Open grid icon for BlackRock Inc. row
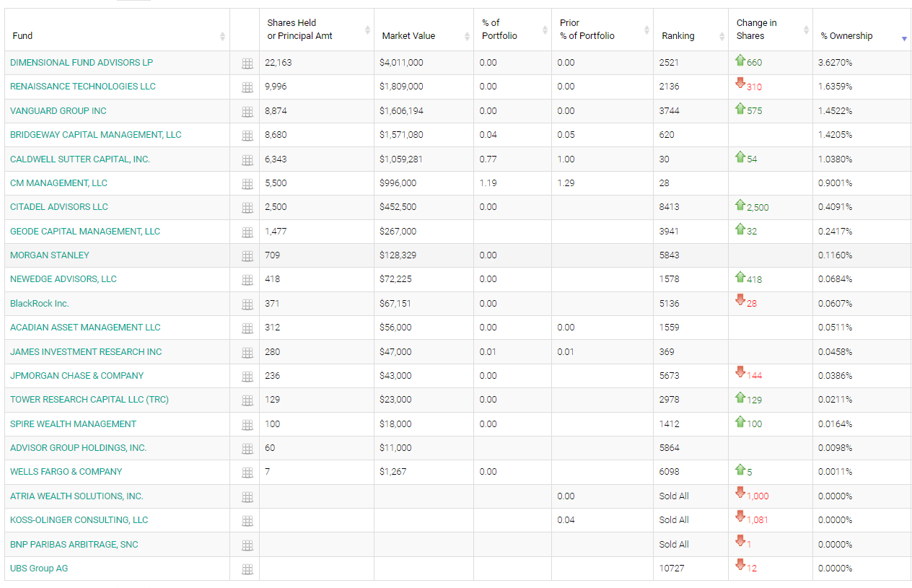 coord(247,304)
